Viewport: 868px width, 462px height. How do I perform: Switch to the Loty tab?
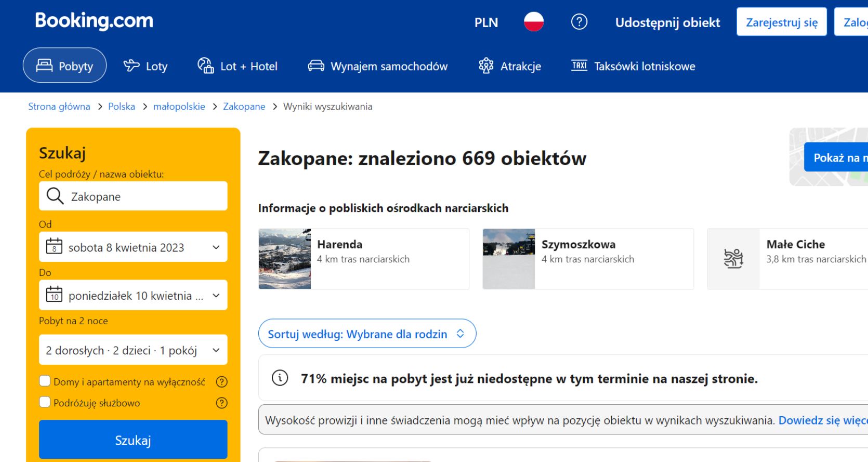click(146, 66)
